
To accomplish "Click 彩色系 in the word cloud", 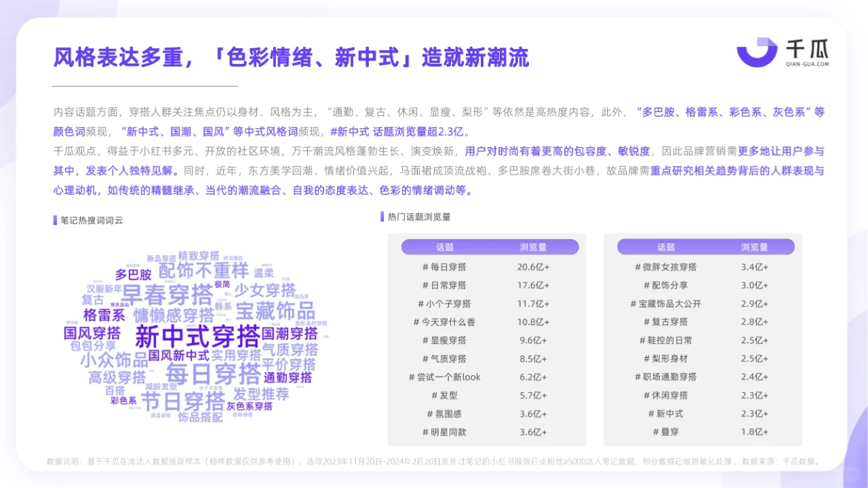I will [123, 401].
